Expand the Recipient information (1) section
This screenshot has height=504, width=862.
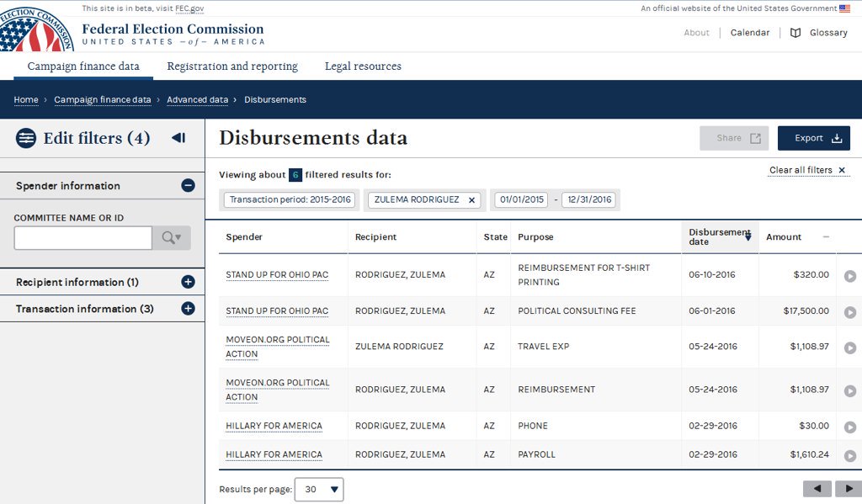point(188,282)
